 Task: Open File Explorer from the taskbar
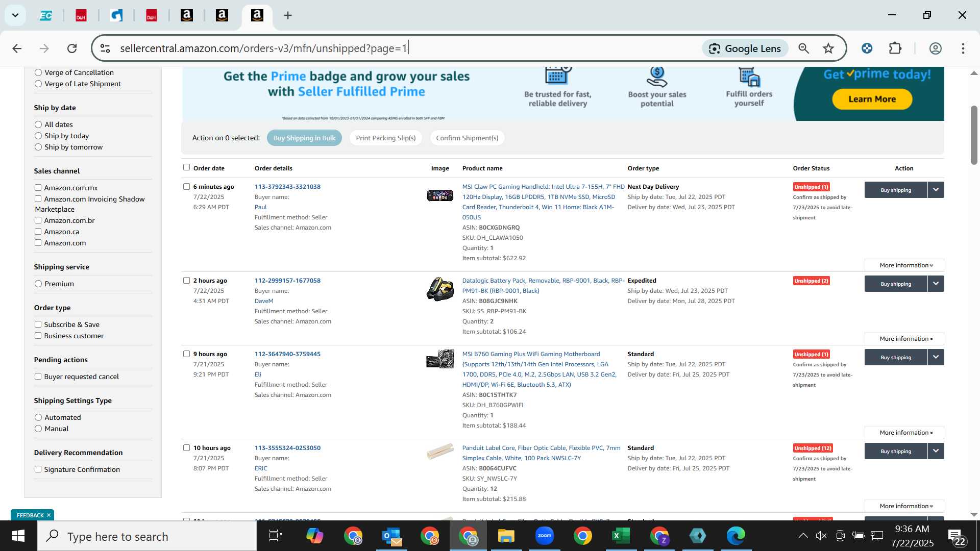(506, 536)
